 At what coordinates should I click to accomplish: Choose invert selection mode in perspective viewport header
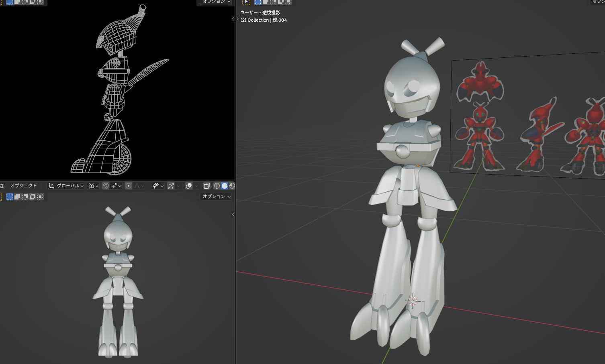[x=281, y=2]
